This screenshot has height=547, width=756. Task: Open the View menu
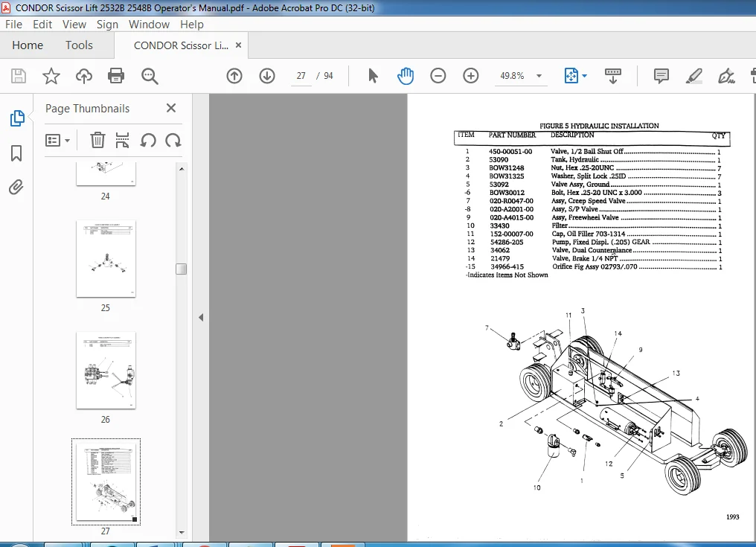coord(74,24)
